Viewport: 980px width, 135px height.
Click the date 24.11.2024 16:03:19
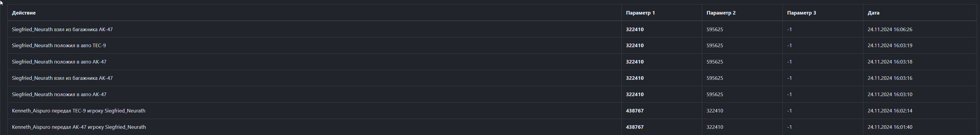(890, 46)
